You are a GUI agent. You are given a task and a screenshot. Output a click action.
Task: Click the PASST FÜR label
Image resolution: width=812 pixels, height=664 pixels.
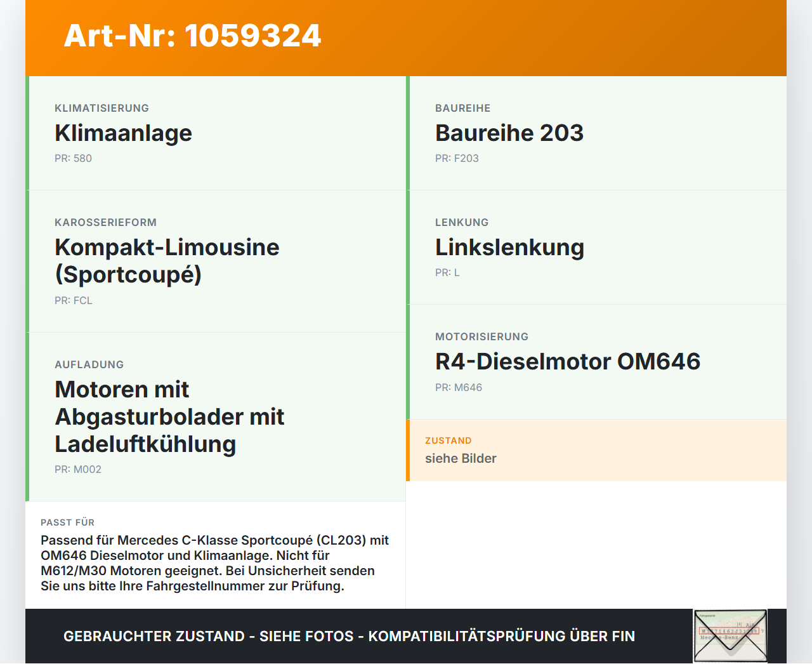(67, 522)
